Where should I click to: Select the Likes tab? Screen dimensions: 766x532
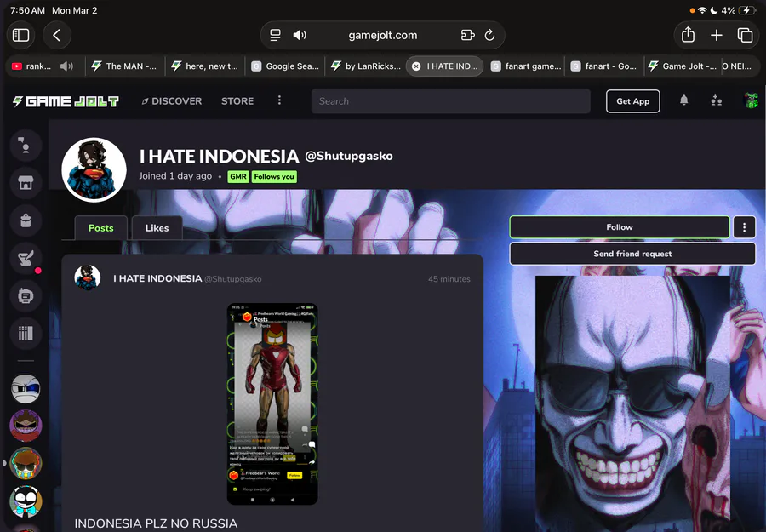click(157, 228)
